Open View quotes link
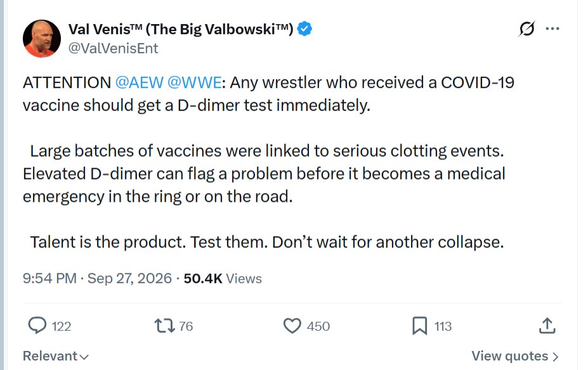588x370 pixels. (x=515, y=356)
